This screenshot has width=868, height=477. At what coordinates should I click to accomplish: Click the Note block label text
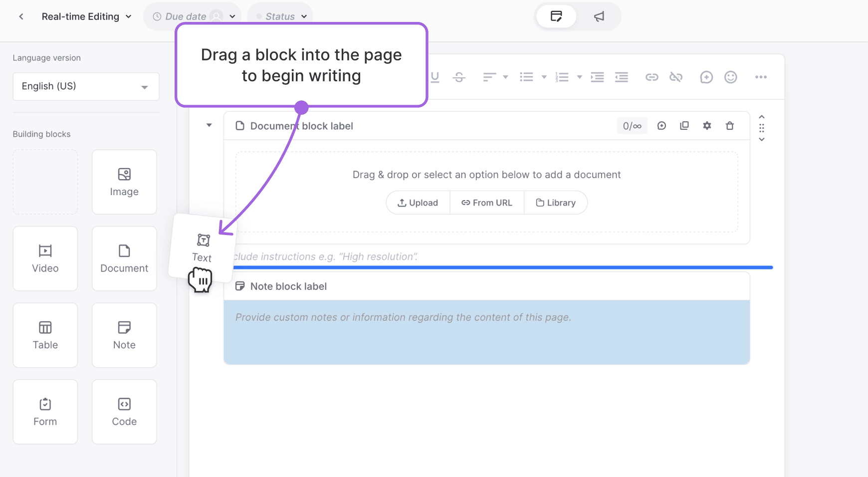(288, 286)
